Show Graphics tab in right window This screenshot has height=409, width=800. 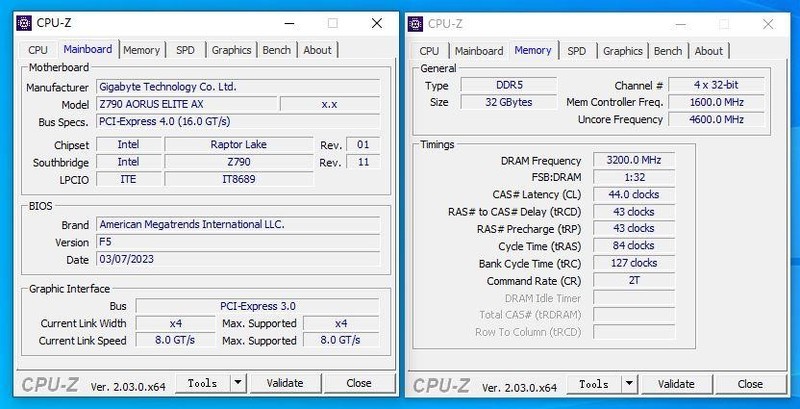(x=623, y=51)
